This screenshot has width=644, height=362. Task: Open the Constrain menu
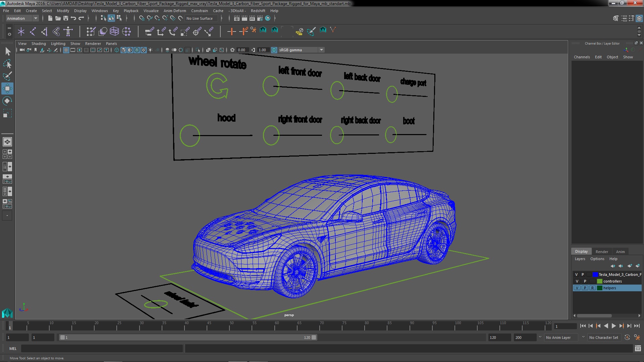pos(199,11)
